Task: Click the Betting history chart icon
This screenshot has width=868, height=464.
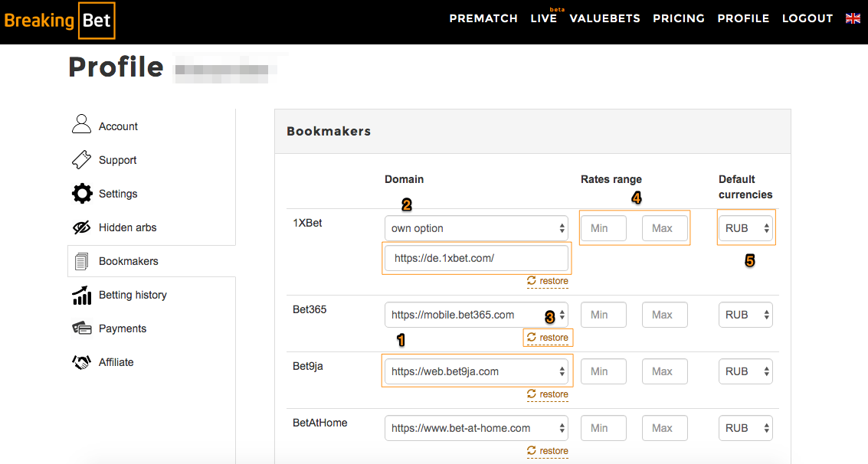Action: (81, 296)
